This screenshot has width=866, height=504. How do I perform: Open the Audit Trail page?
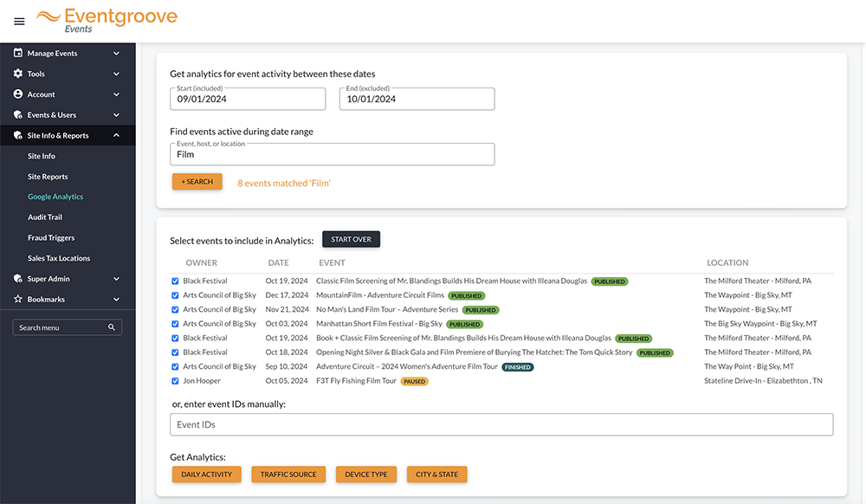coord(45,217)
